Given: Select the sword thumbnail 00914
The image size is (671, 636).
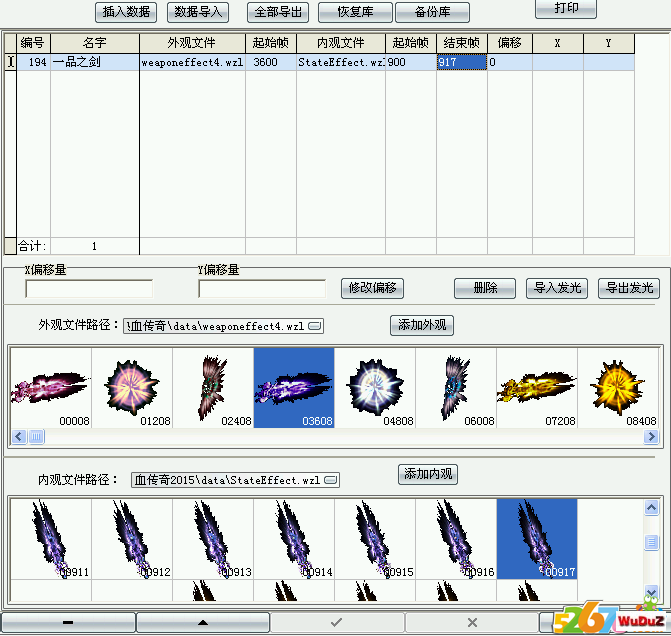Looking at the screenshot, I should [294, 539].
